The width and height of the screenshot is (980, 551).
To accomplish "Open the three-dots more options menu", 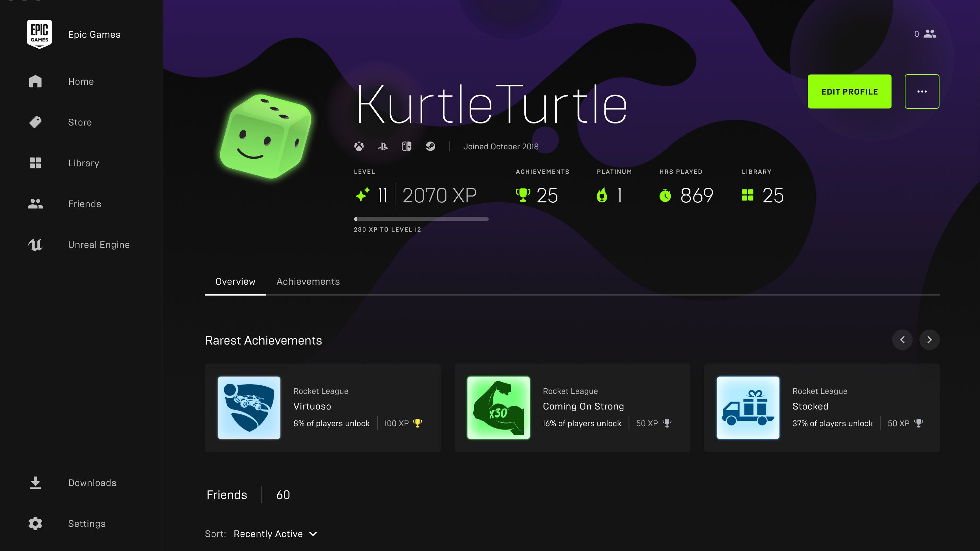I will [922, 91].
